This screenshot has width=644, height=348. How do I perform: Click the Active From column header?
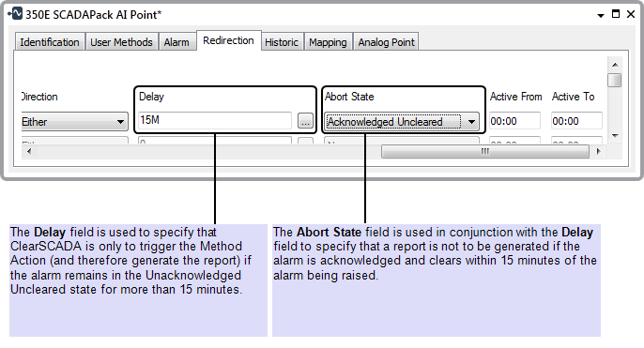coord(516,97)
